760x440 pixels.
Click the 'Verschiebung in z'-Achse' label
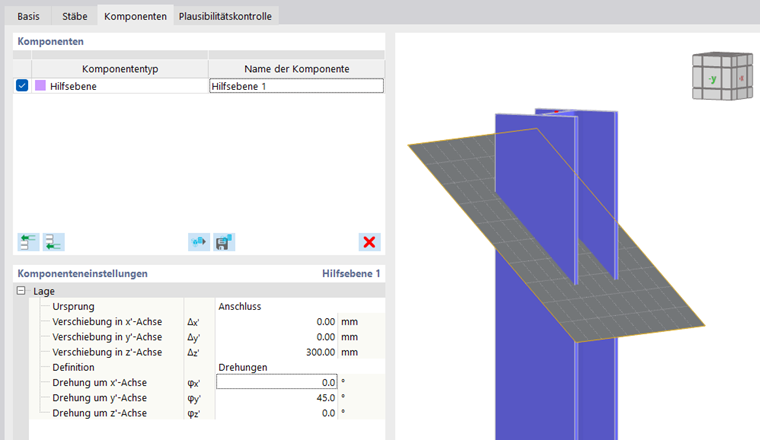point(107,352)
